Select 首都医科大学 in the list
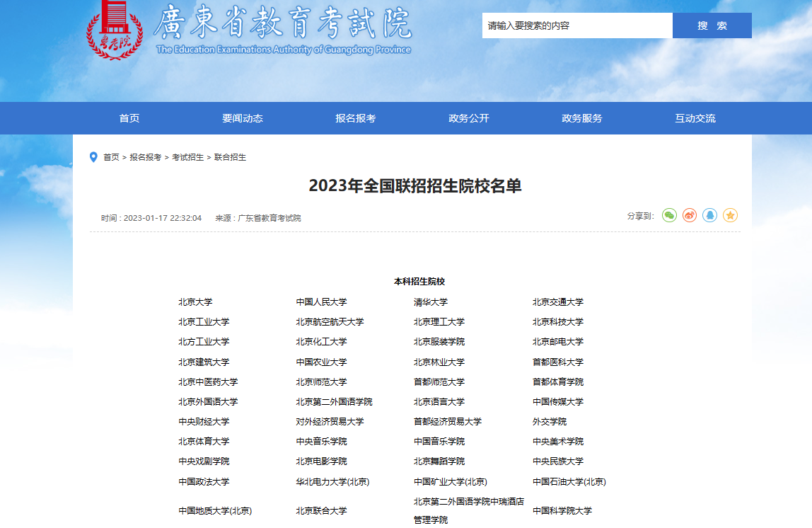The height and width of the screenshot is (528, 812). point(558,362)
